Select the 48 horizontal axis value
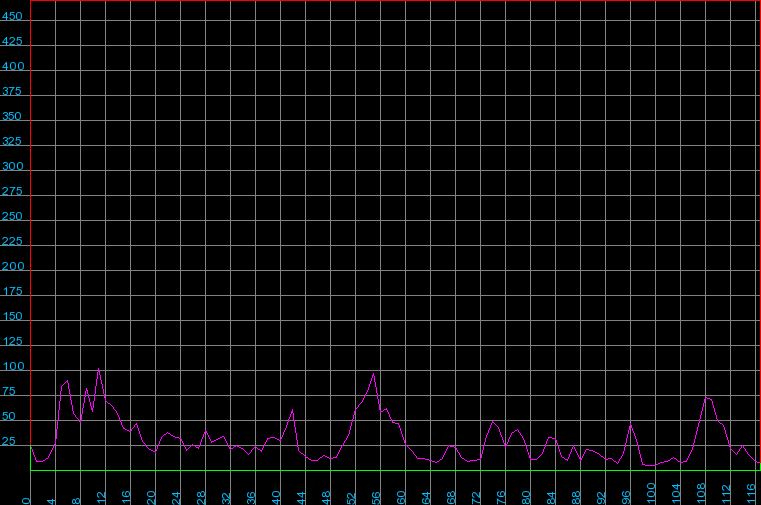The image size is (761, 505). (327, 498)
